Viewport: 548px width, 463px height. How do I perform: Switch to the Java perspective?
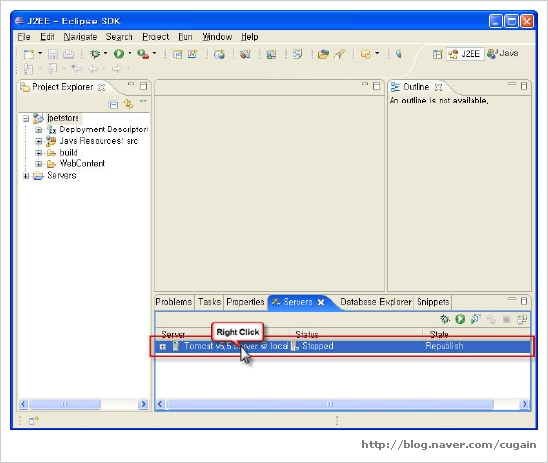[x=503, y=53]
